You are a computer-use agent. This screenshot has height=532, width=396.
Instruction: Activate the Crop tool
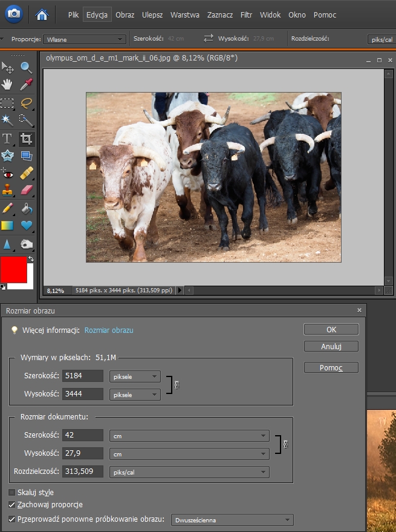click(x=26, y=139)
